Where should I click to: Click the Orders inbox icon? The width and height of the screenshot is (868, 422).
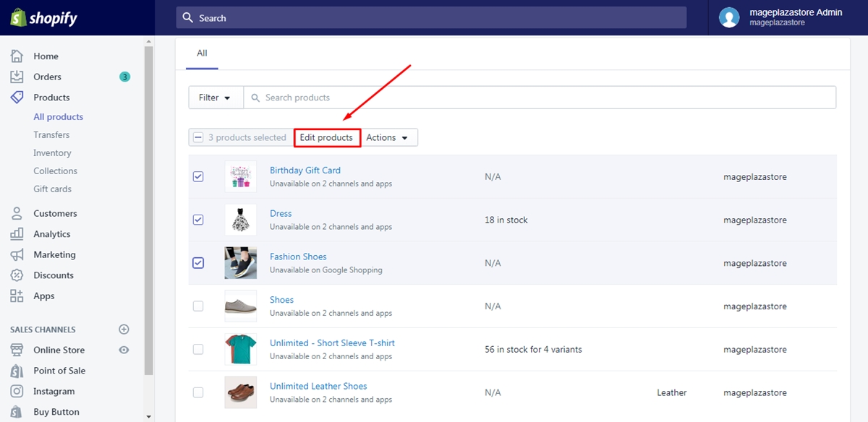pos(17,77)
